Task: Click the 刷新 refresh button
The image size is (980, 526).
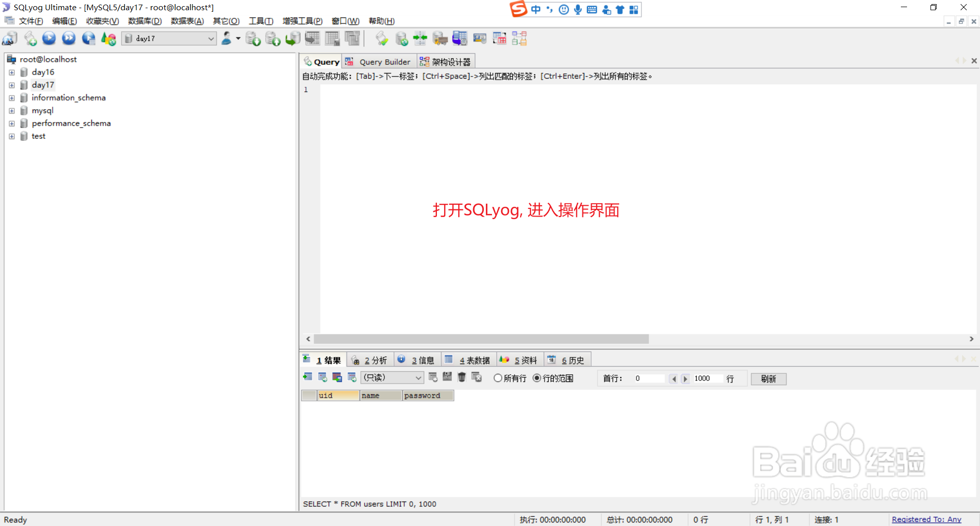Action: [768, 378]
